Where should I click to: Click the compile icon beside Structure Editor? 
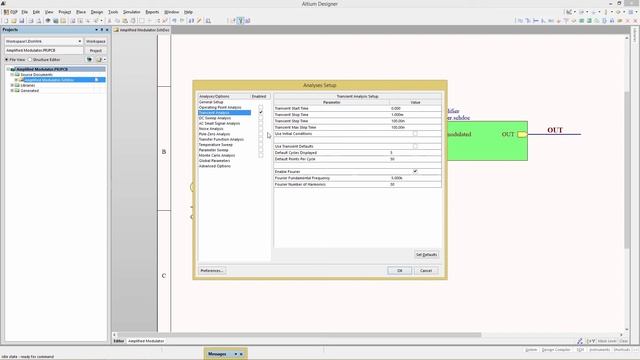click(89, 60)
